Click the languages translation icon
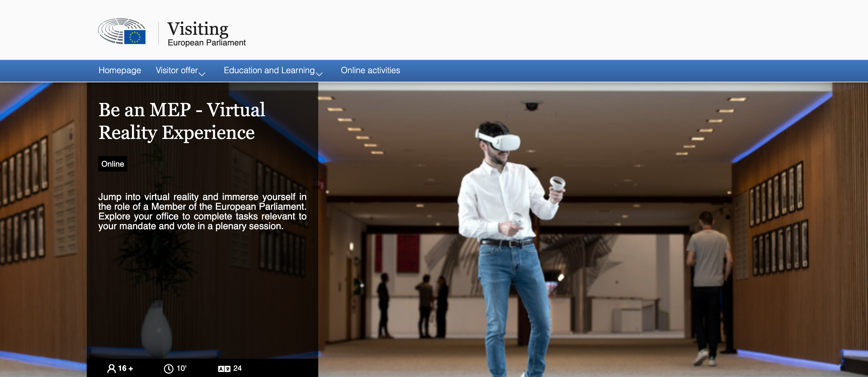 224,368
